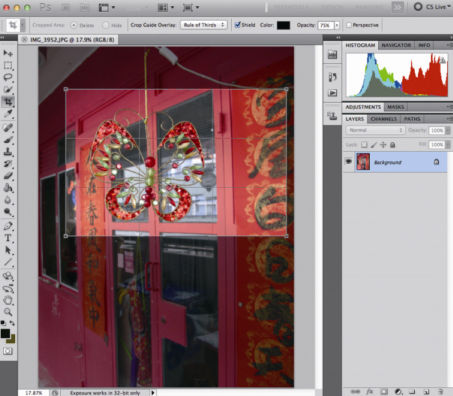Viewport: 453px width, 396px height.
Task: Open the layer blending mode Normal dropdown
Action: 375,130
